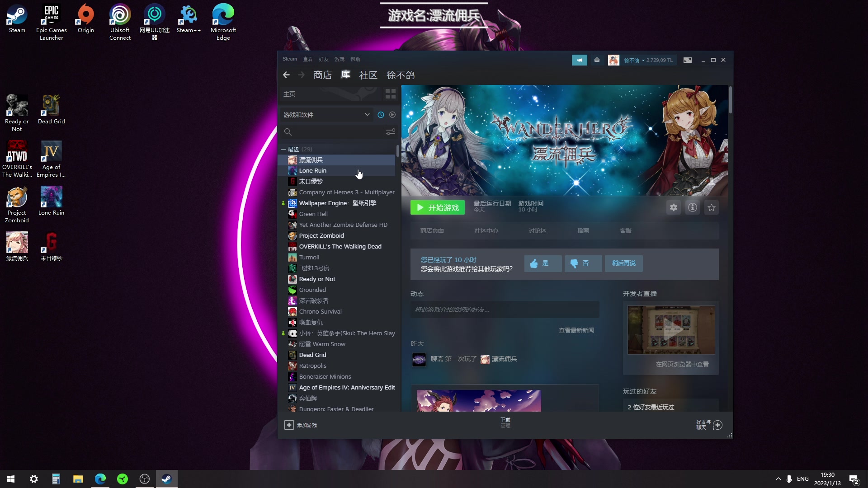Open the 好友 menu

point(324,59)
